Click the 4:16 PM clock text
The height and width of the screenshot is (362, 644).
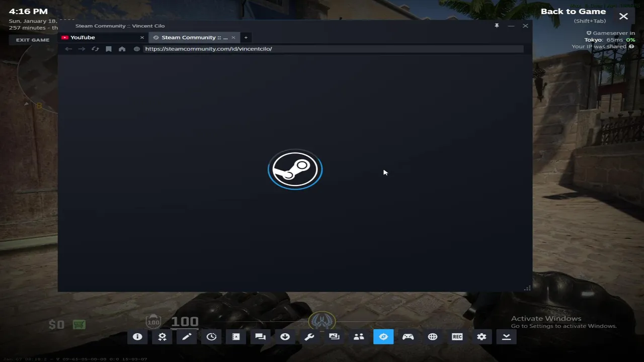[x=28, y=11]
